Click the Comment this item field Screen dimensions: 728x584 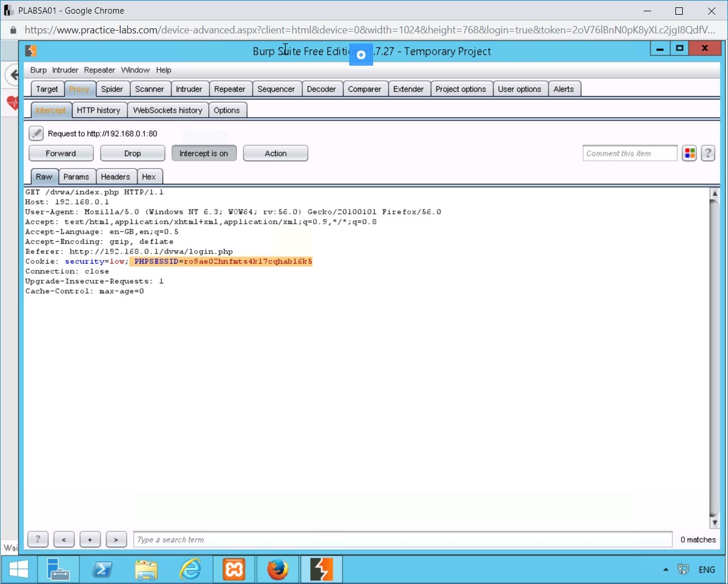tap(629, 153)
